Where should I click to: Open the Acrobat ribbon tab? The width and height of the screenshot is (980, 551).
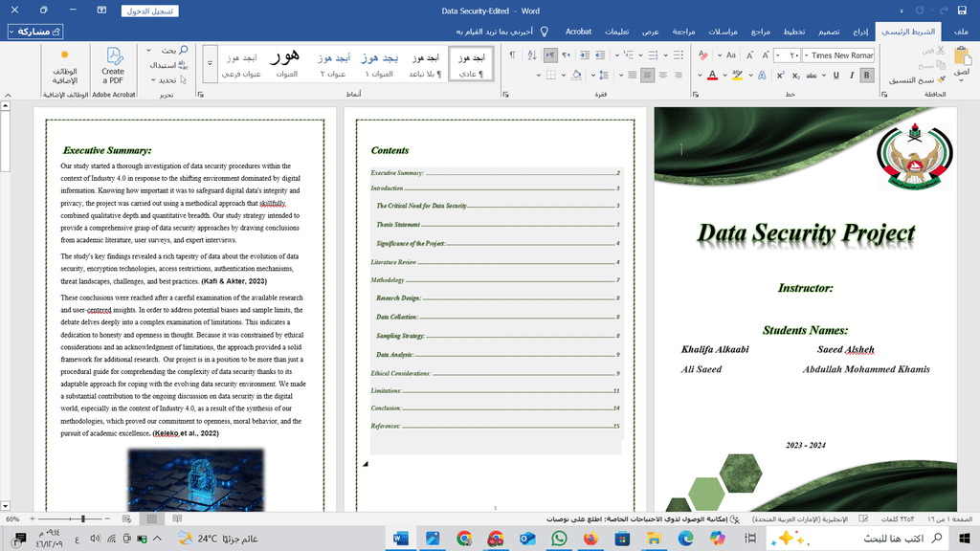coord(578,32)
